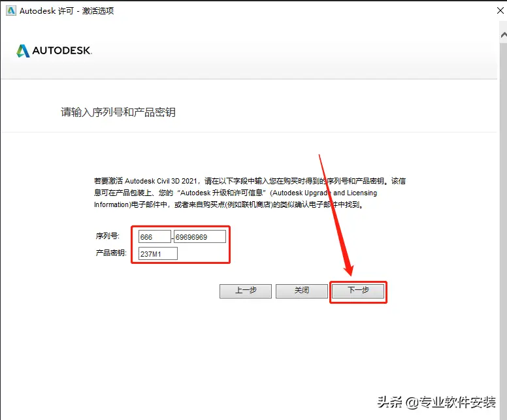Click the window title Autodesk 许可 - 激活选项
This screenshot has height=420, width=507.
click(67, 10)
